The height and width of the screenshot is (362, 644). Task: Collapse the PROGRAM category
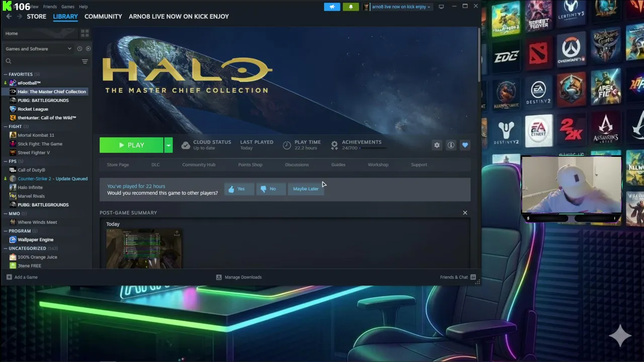coord(6,231)
